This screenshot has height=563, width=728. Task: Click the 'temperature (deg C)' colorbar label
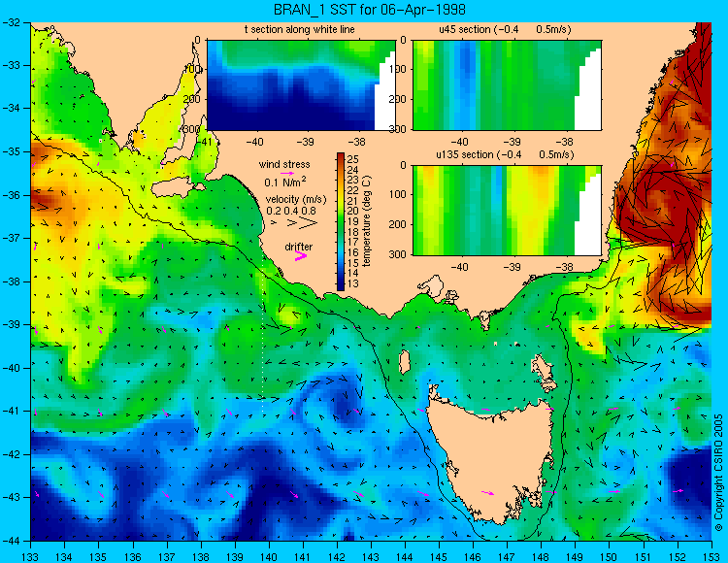[368, 221]
